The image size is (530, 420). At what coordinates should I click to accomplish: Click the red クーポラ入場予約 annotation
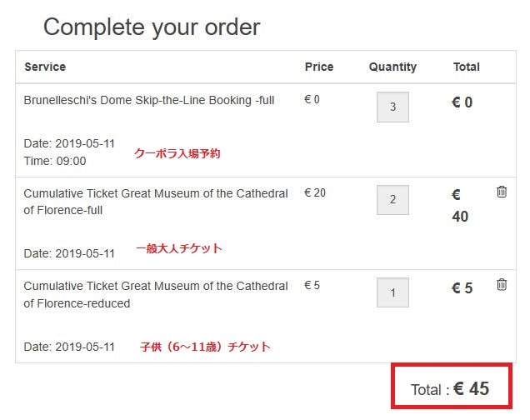177,153
